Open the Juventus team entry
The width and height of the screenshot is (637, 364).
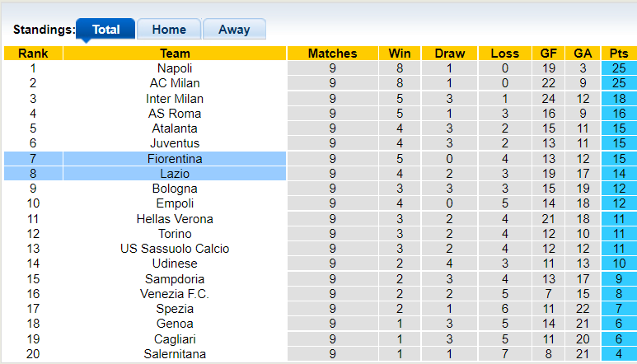175,143
